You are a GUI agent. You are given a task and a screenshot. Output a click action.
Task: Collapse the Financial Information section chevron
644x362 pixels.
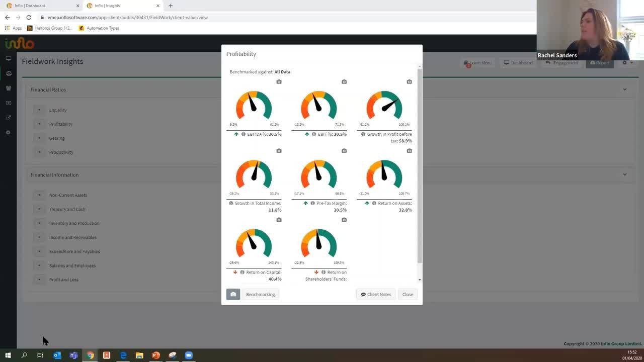coord(624,175)
